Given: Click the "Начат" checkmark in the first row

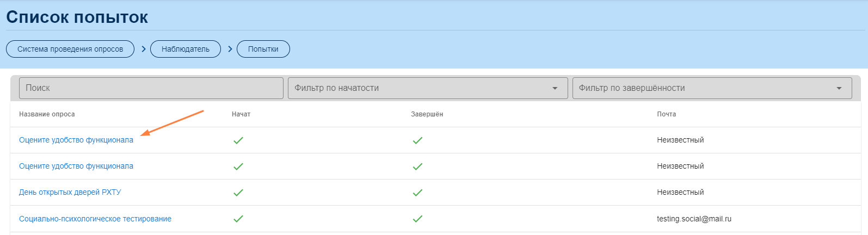Looking at the screenshot, I should coord(238,140).
